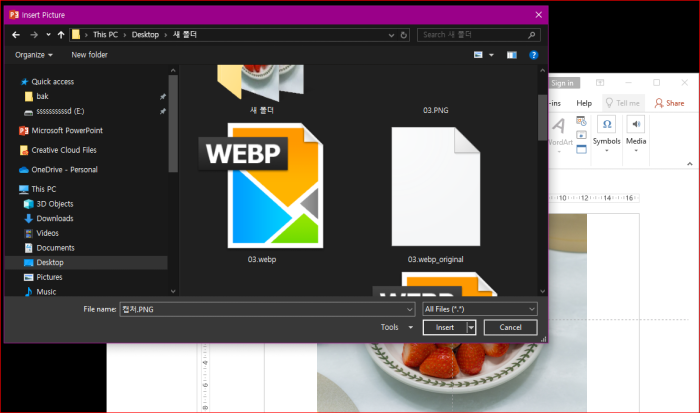Open the Tools dropdown menu
The height and width of the screenshot is (413, 700).
[x=396, y=327]
